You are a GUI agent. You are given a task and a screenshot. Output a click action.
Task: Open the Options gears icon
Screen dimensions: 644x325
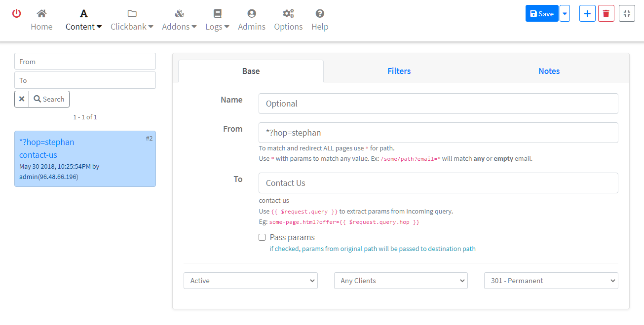pos(288,14)
